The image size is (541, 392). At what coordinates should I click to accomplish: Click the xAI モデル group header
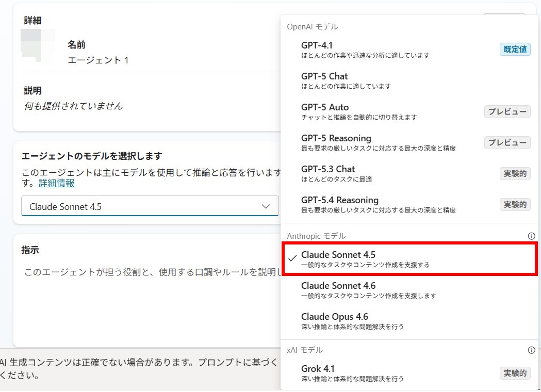(x=305, y=350)
